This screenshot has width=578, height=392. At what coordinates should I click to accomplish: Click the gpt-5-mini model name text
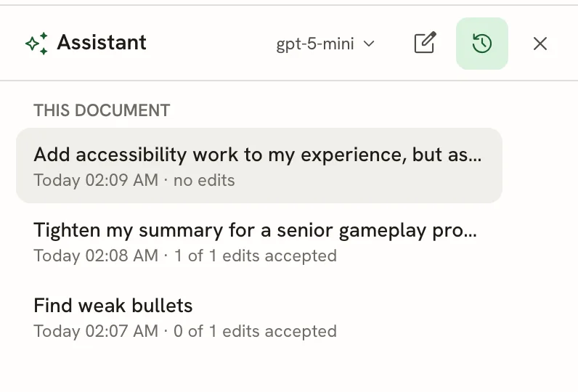click(315, 44)
